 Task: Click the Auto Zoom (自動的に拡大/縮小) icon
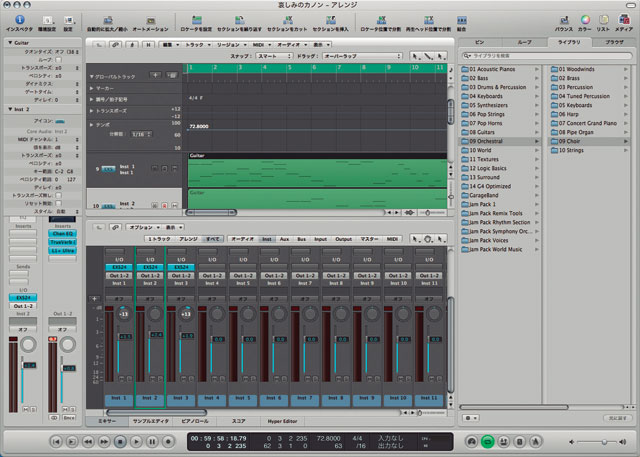pyautogui.click(x=108, y=20)
